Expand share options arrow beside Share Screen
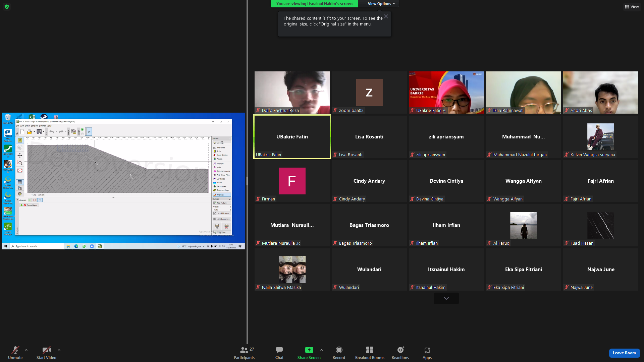644x362 pixels. (x=322, y=350)
